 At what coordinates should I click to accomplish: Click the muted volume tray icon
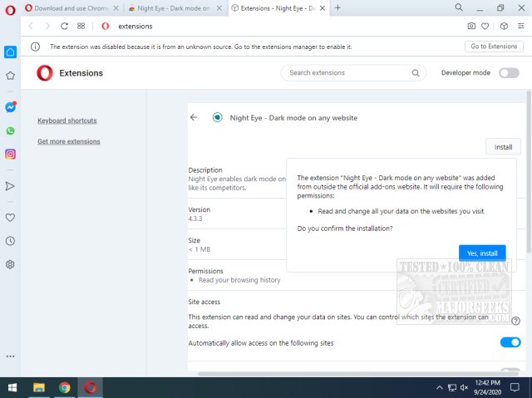click(464, 387)
